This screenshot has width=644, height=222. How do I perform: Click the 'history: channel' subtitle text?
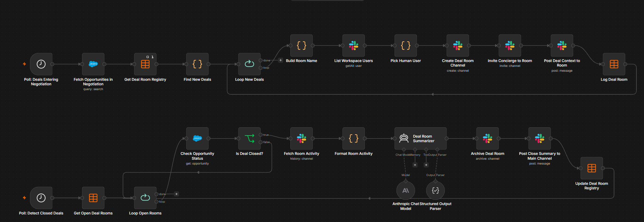[x=302, y=159]
